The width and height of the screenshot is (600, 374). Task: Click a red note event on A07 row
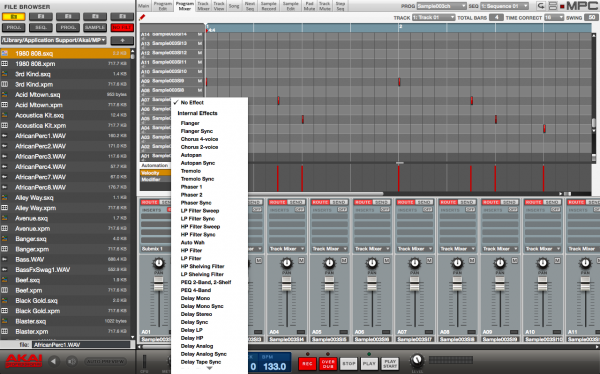279,100
